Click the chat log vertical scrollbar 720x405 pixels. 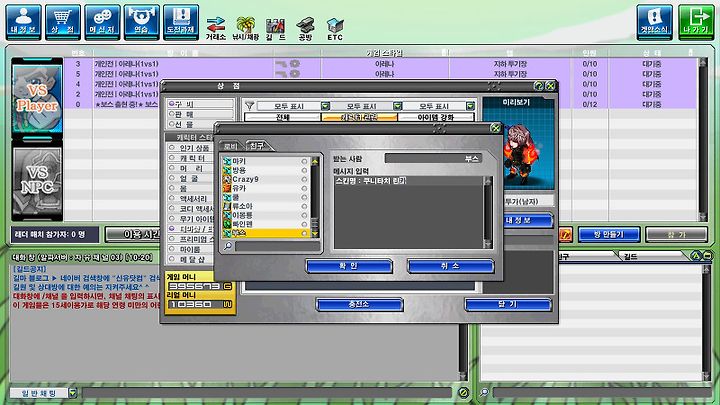pos(463,324)
